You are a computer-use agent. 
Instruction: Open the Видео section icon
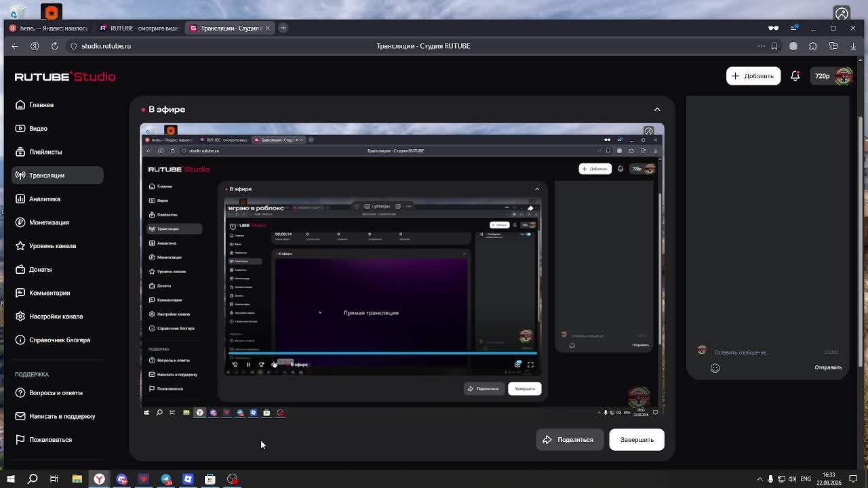20,129
